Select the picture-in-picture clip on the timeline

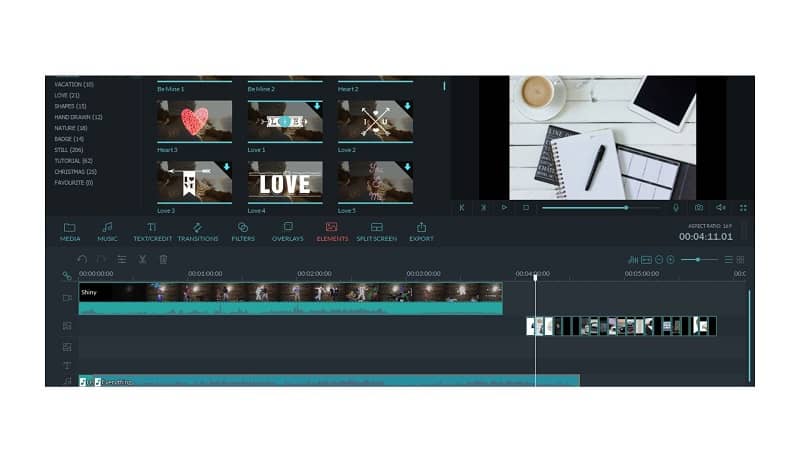621,326
